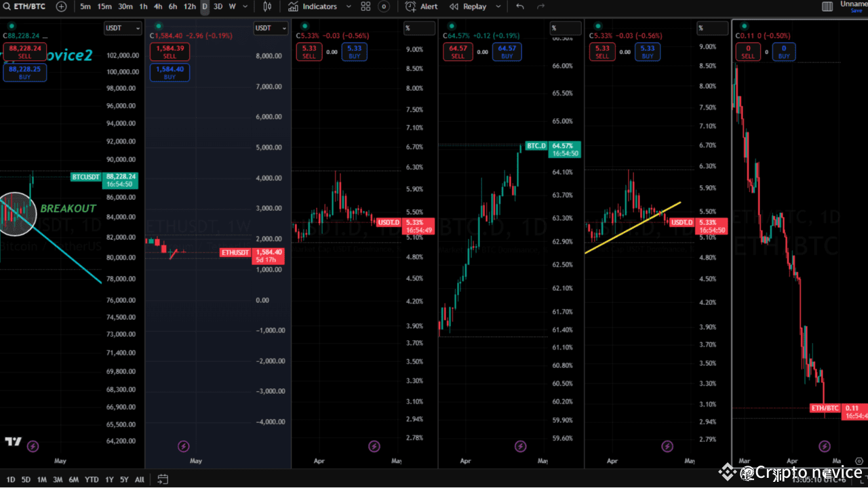Image resolution: width=868 pixels, height=488 pixels.
Task: Open the object tree circle icon
Action: (x=384, y=6)
